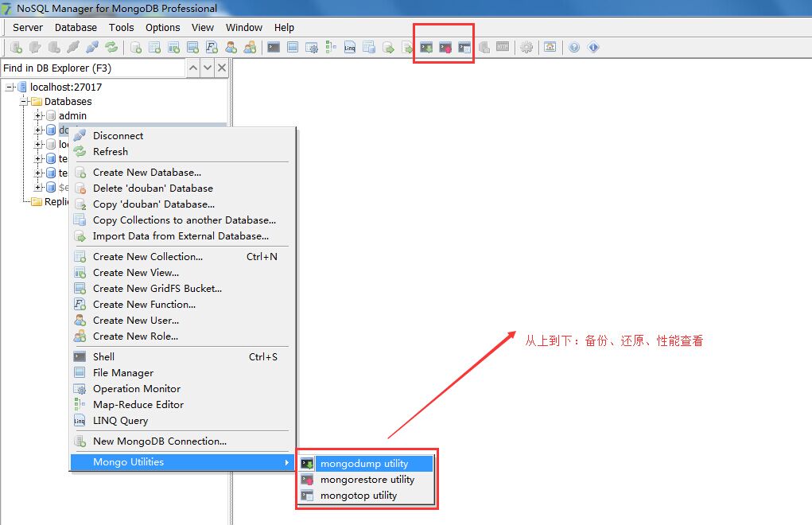812x525 pixels.
Task: Open the Server menu
Action: click(x=28, y=27)
